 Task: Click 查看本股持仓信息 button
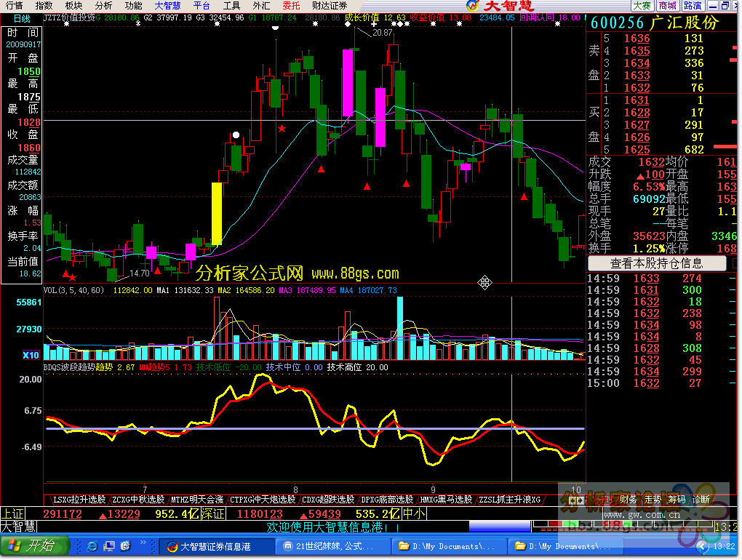pyautogui.click(x=657, y=263)
